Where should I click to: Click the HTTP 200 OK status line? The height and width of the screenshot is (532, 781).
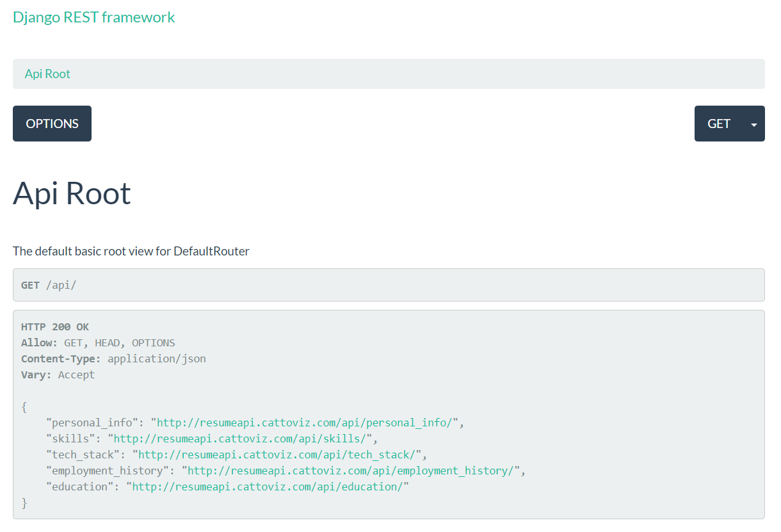pyautogui.click(x=55, y=326)
